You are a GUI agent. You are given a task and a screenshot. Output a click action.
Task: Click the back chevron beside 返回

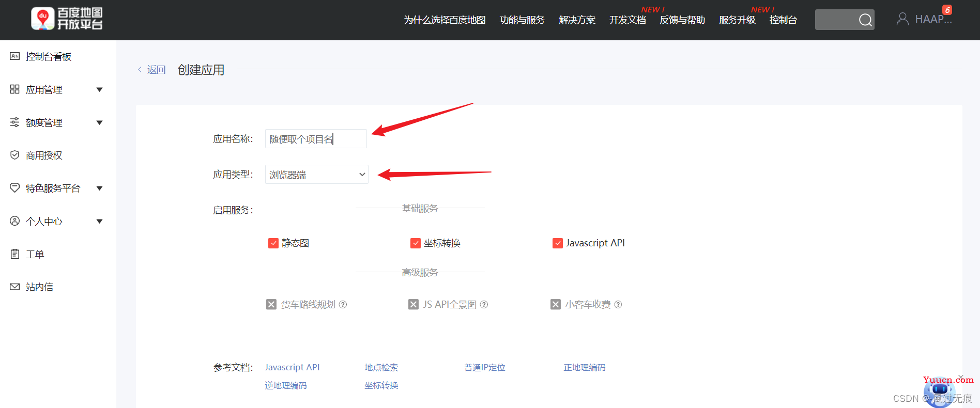click(x=140, y=70)
